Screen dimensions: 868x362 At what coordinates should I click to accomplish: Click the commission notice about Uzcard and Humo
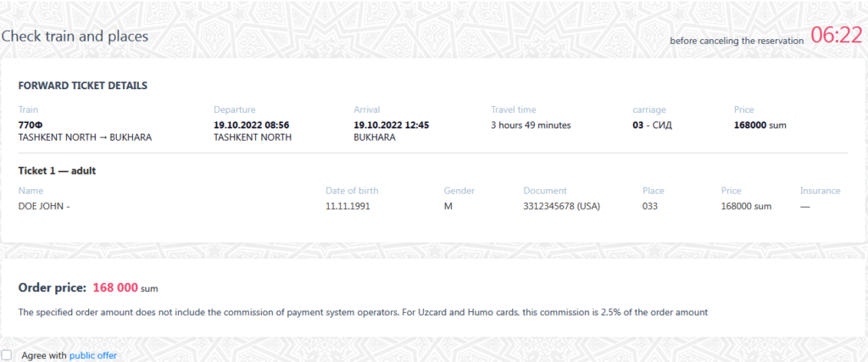(363, 312)
